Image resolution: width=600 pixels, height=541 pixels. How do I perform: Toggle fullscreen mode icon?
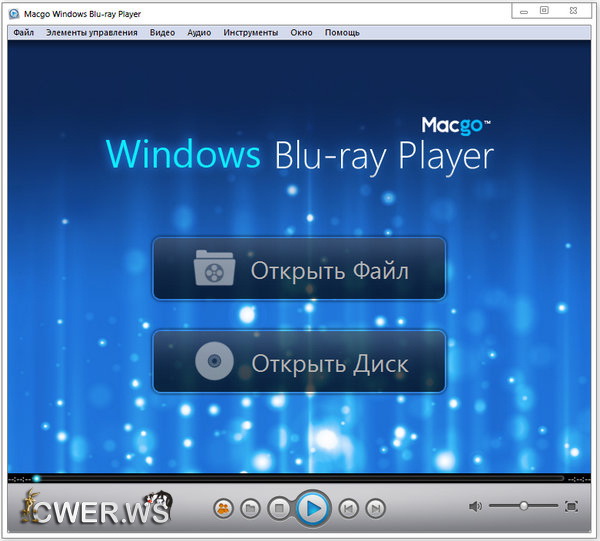click(572, 507)
